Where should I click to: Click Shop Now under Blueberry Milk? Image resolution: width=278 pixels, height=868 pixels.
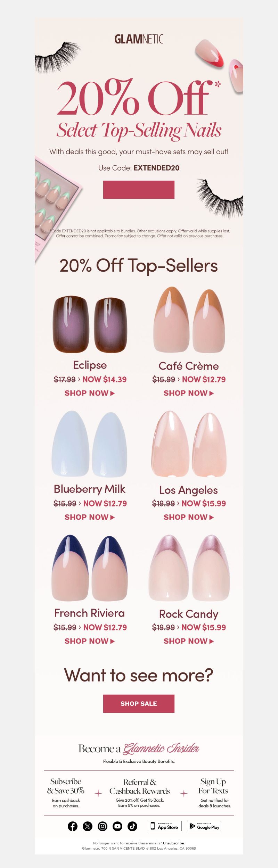click(90, 517)
